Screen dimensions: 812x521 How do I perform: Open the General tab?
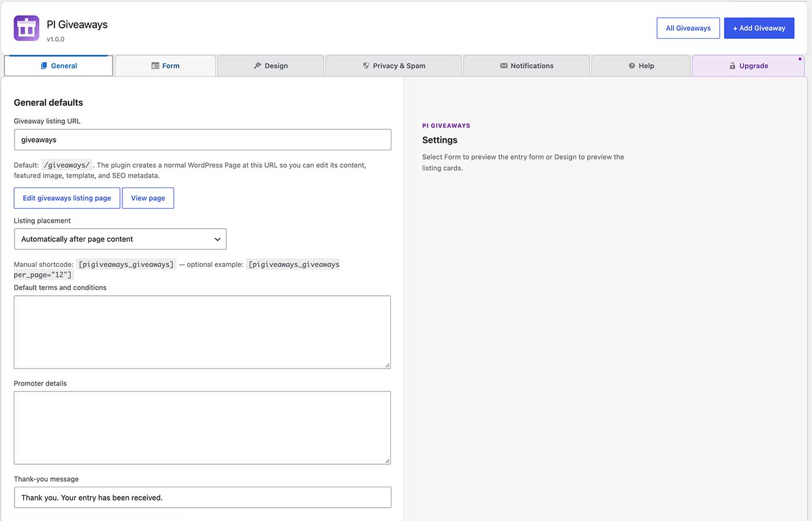[x=59, y=66]
